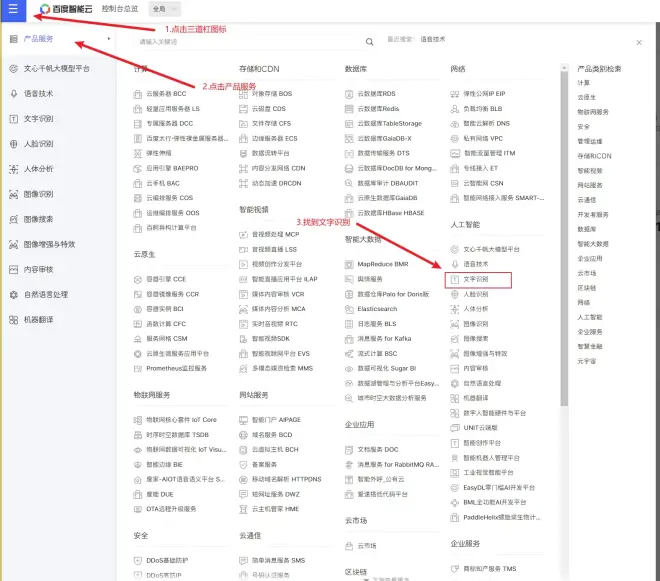The height and width of the screenshot is (581, 660).
Task: Open 云数据库TableStorage link
Action: point(390,124)
